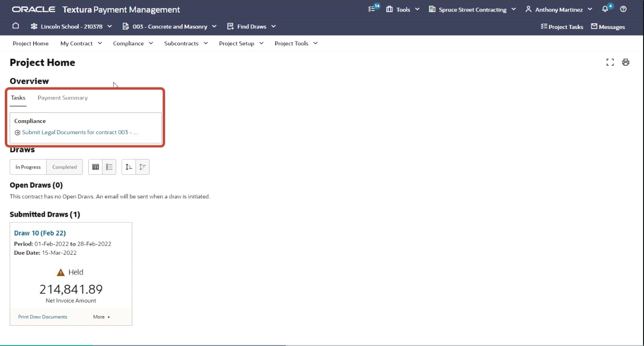The height and width of the screenshot is (346, 644).
Task: Click the user profile icon near Anthony Martinez
Action: point(529,9)
